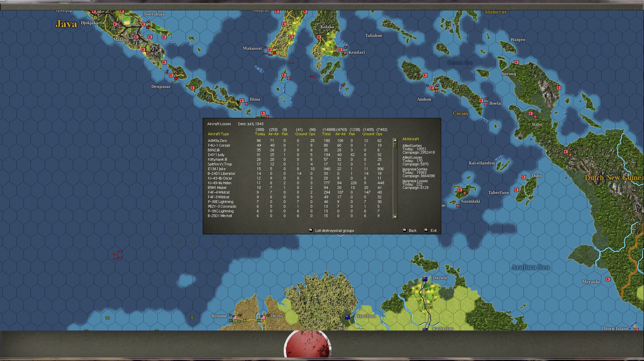This screenshot has width=644, height=361.
Task: Select the Japanese base icon at Ambon
Action: [432, 88]
